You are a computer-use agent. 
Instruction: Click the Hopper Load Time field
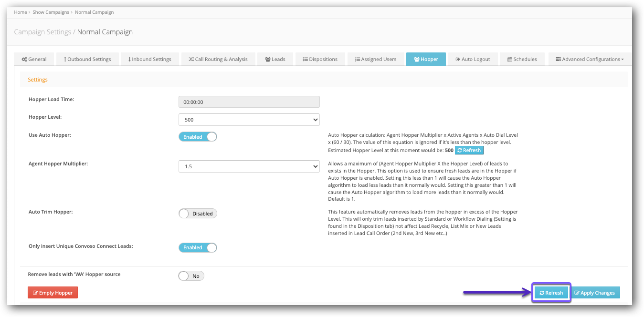249,102
